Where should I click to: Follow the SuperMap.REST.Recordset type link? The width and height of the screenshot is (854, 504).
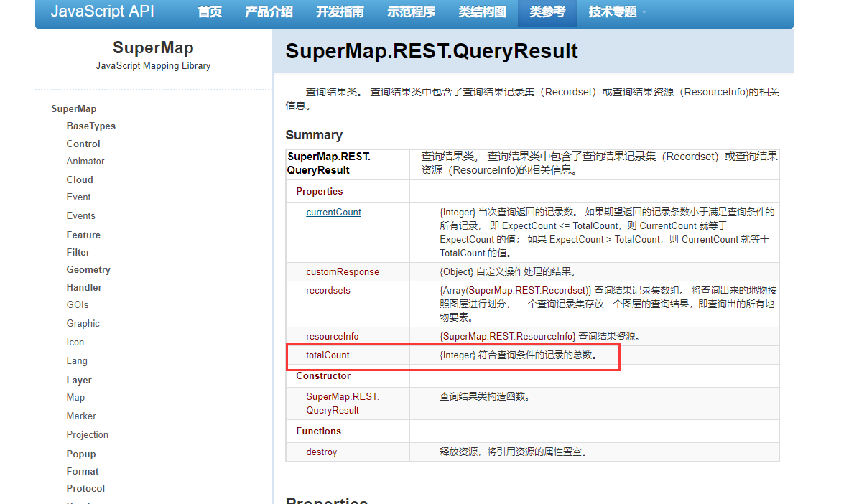pyautogui.click(x=527, y=291)
